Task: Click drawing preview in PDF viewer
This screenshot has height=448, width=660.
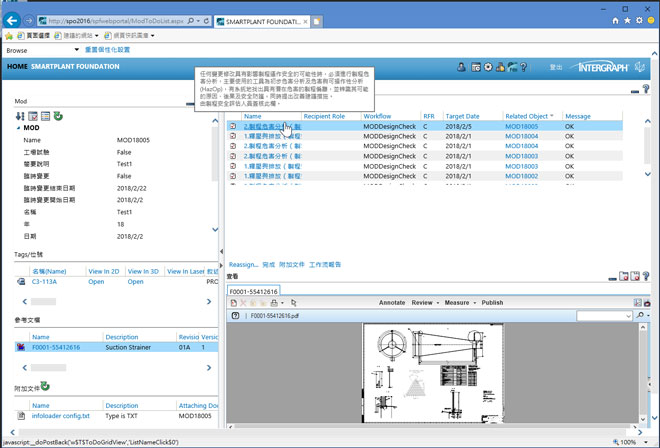Action: point(433,373)
